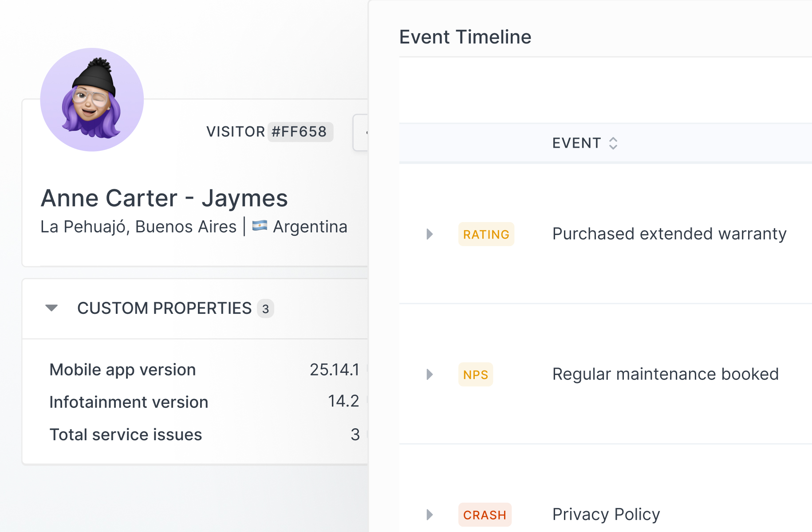Select the Mobile app version property
The image size is (812, 532).
tap(122, 370)
